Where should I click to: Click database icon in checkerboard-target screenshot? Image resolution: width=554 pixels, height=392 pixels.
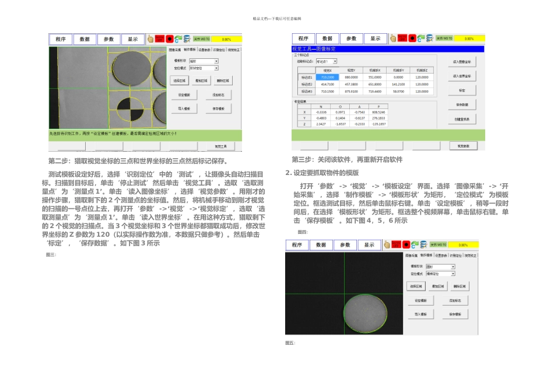point(187,39)
